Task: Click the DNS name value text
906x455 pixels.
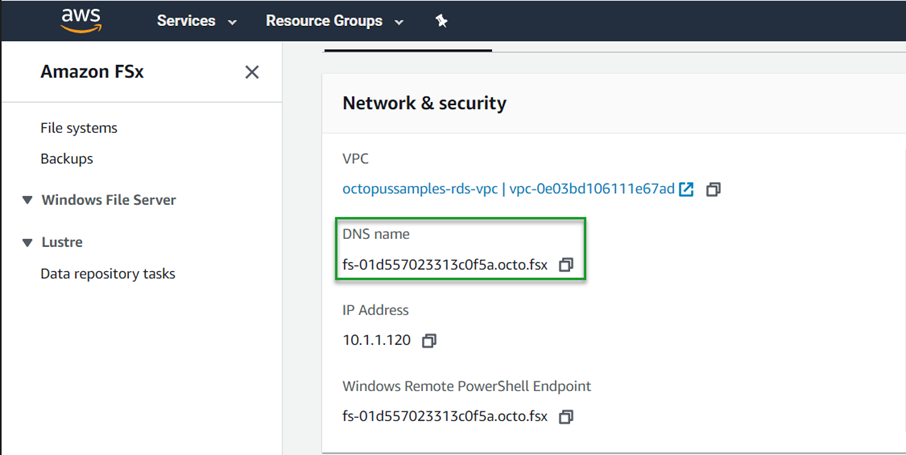Action: pos(445,265)
